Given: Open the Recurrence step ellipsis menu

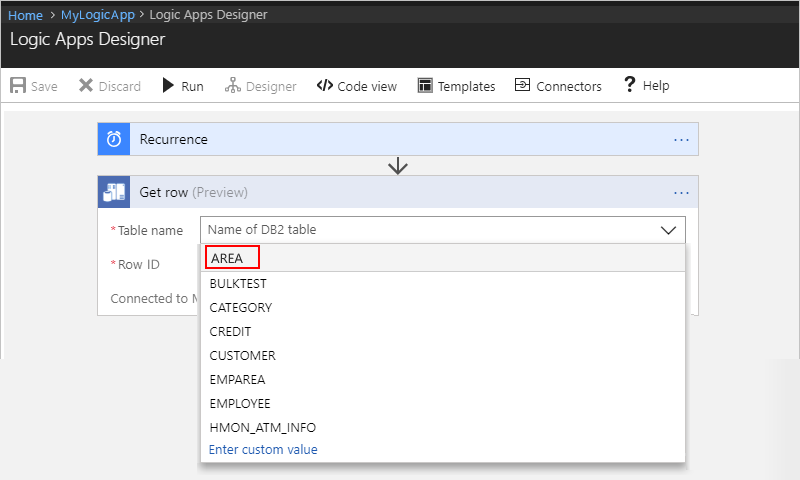Looking at the screenshot, I should tap(681, 140).
